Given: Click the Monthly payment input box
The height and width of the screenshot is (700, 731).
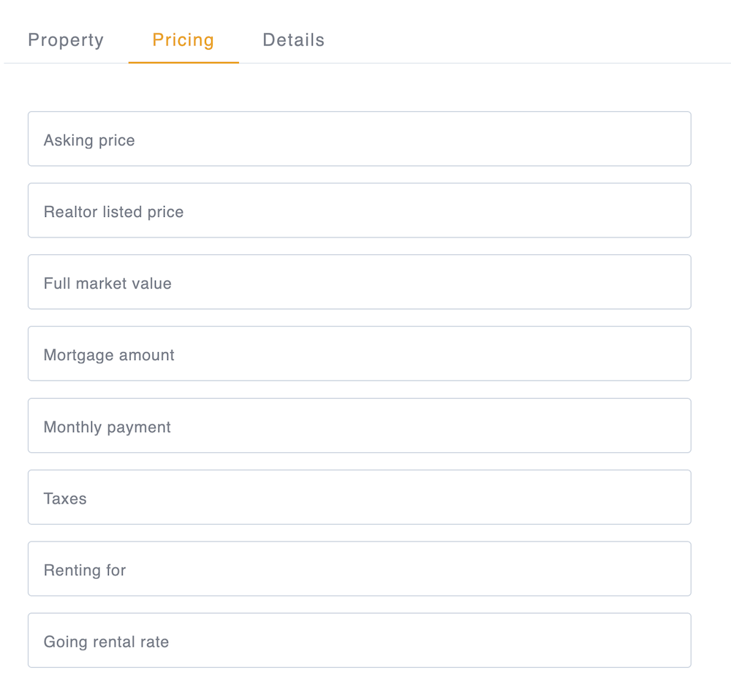Looking at the screenshot, I should 360,425.
